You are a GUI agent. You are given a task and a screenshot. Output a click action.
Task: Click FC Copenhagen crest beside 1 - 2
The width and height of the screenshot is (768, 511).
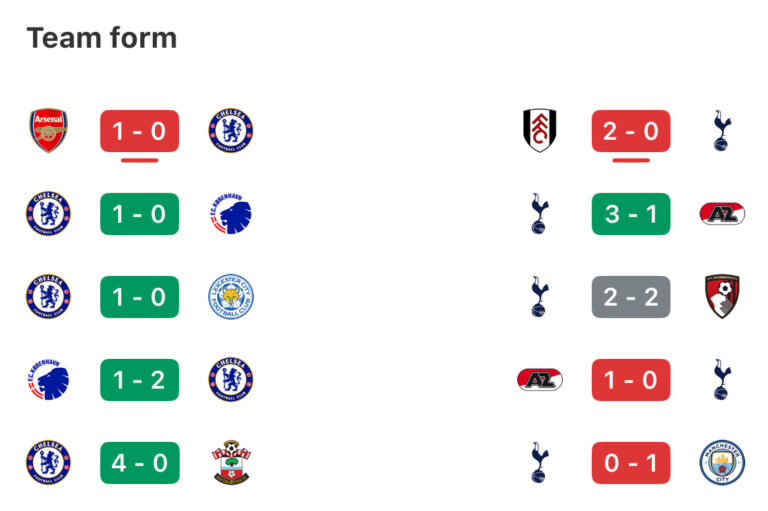[48, 380]
